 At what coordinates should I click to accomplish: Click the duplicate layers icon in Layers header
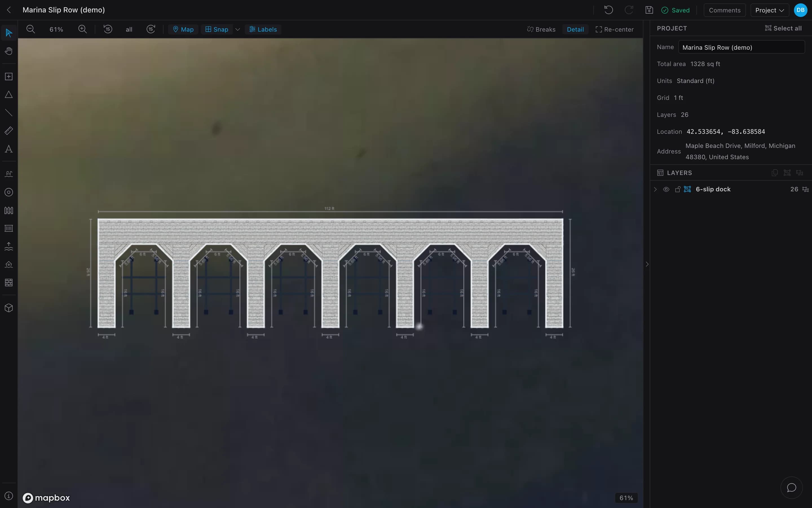(775, 173)
